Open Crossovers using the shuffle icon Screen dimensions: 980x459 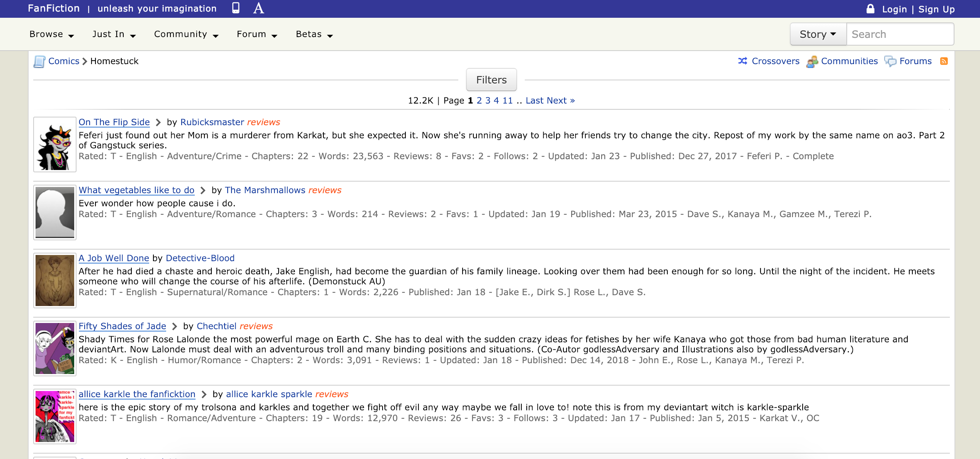[x=743, y=61]
